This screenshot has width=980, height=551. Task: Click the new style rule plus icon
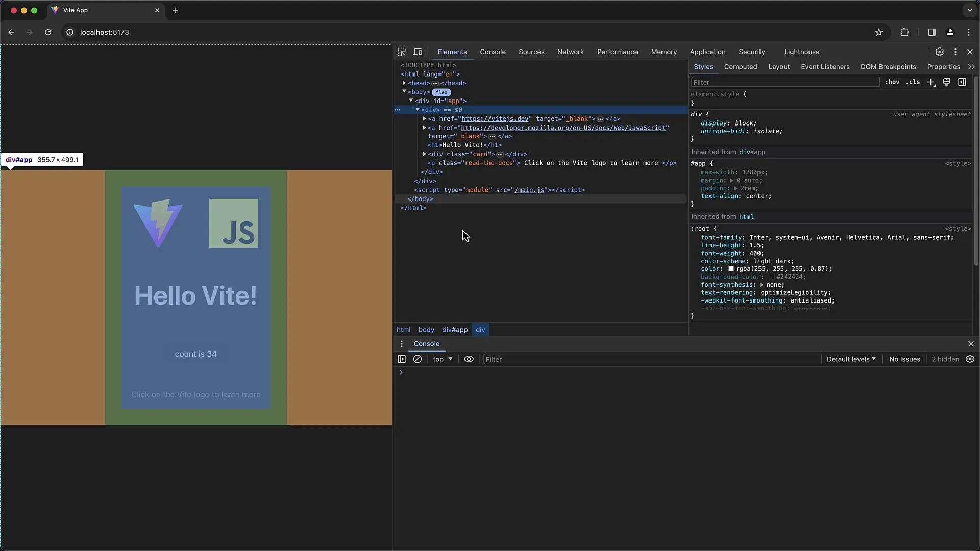[x=931, y=82]
